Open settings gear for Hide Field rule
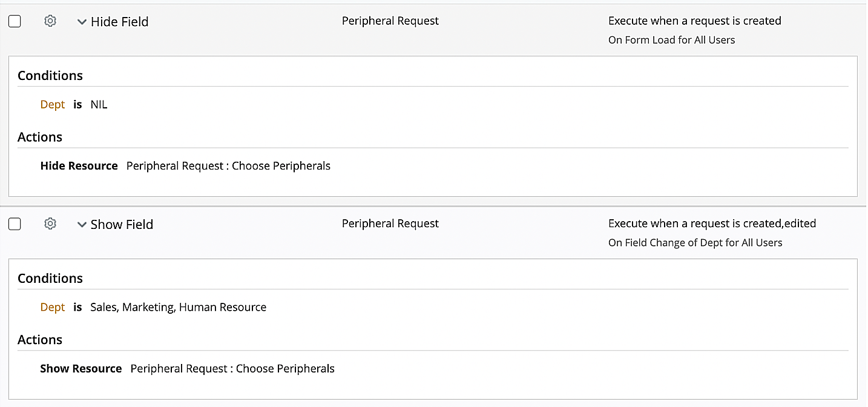The width and height of the screenshot is (868, 407). click(50, 21)
